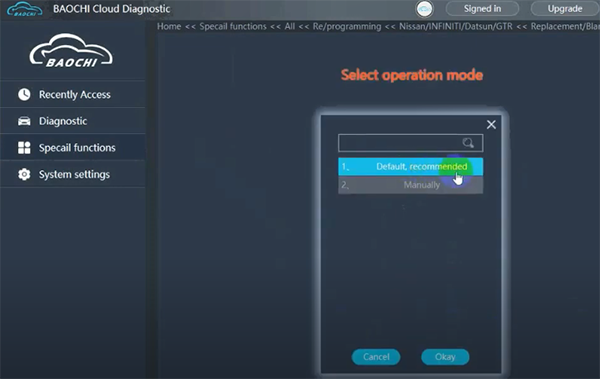Click Cancel in the dialog

coord(376,357)
